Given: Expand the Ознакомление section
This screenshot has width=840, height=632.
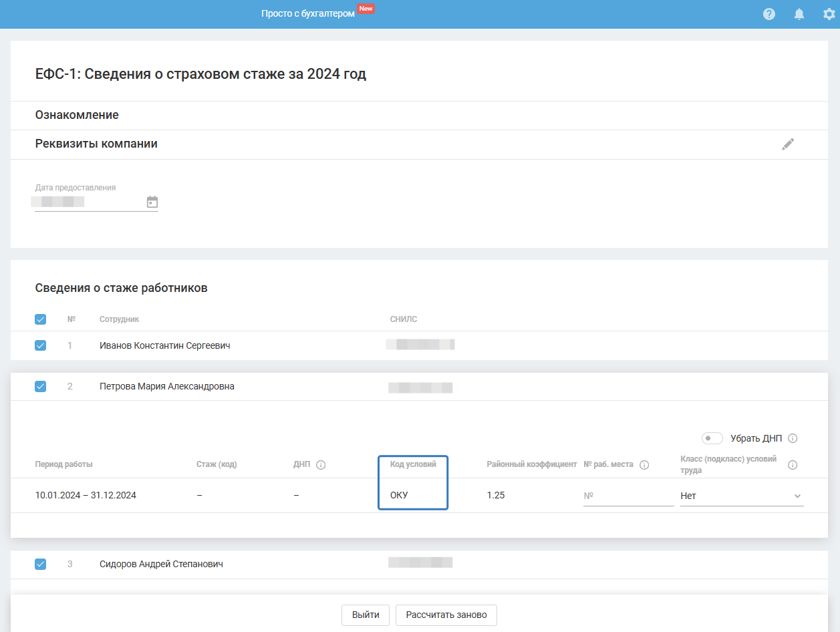Looking at the screenshot, I should [x=77, y=115].
